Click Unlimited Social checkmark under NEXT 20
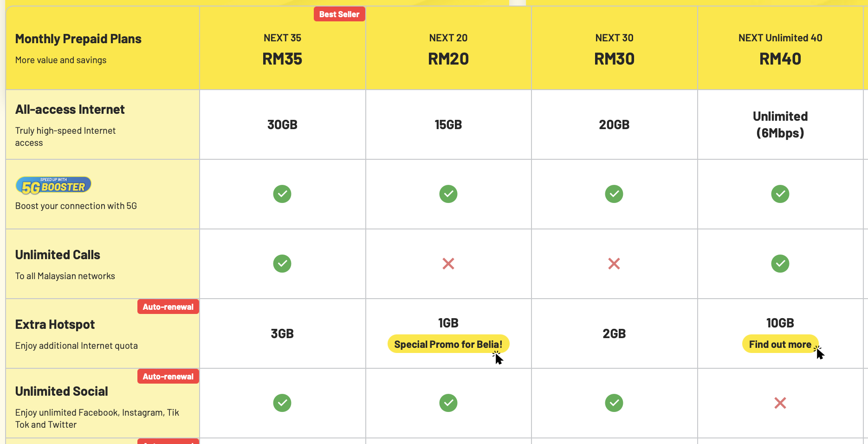868x444 pixels. [x=448, y=403]
